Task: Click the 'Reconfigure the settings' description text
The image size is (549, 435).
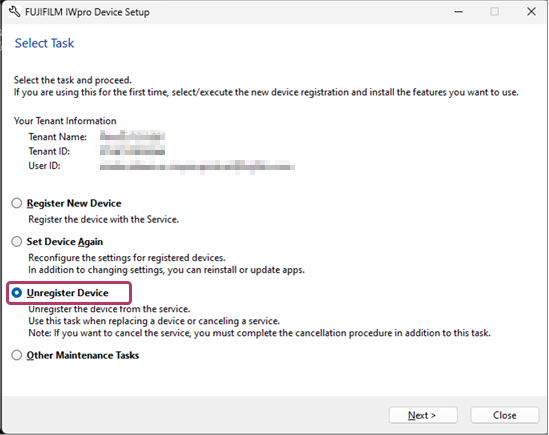Action: click(x=127, y=258)
